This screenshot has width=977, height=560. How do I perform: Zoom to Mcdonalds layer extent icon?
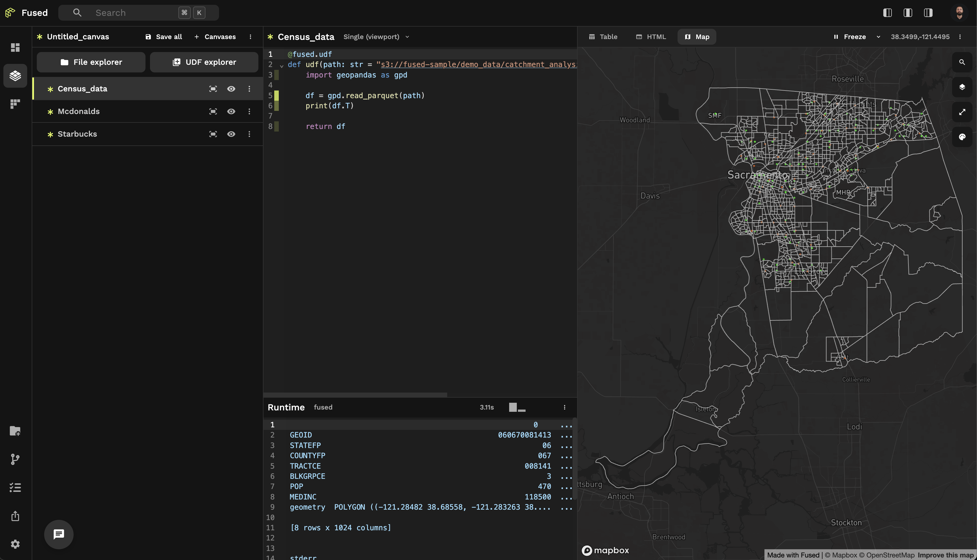coord(213,111)
